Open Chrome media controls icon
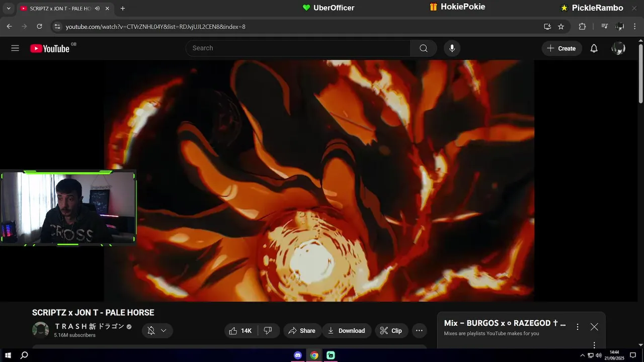644x362 pixels. pyautogui.click(x=605, y=27)
